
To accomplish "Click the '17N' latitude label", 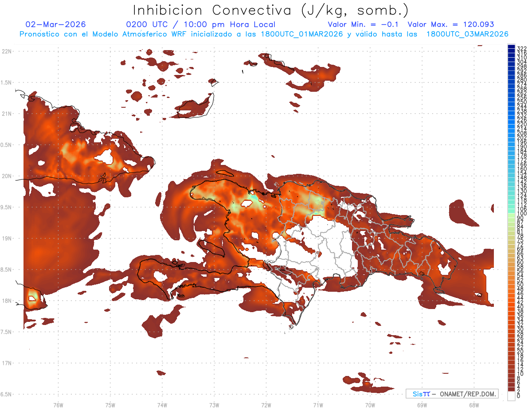I will tap(7, 363).
